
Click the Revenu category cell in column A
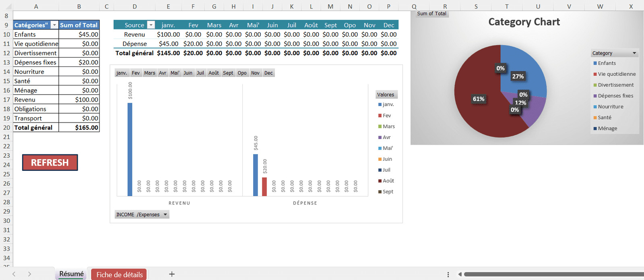[x=36, y=100]
